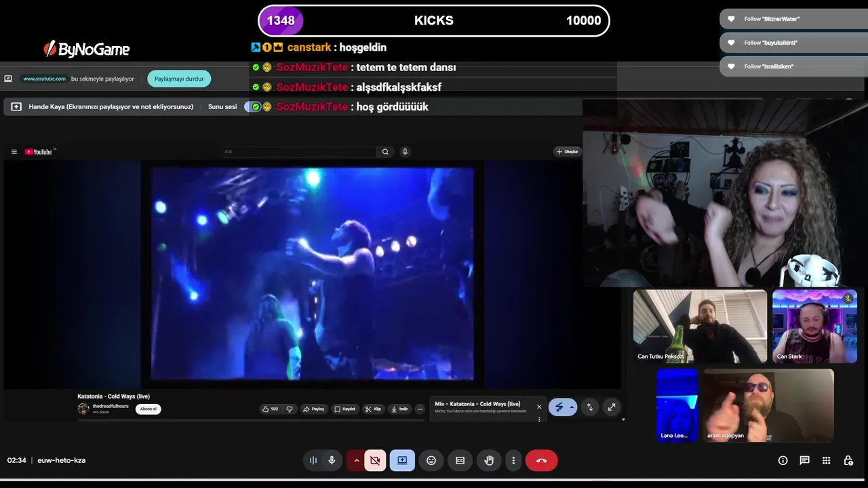Select Can Tutku Peksöz video tile
The width and height of the screenshot is (868, 488).
tap(700, 326)
